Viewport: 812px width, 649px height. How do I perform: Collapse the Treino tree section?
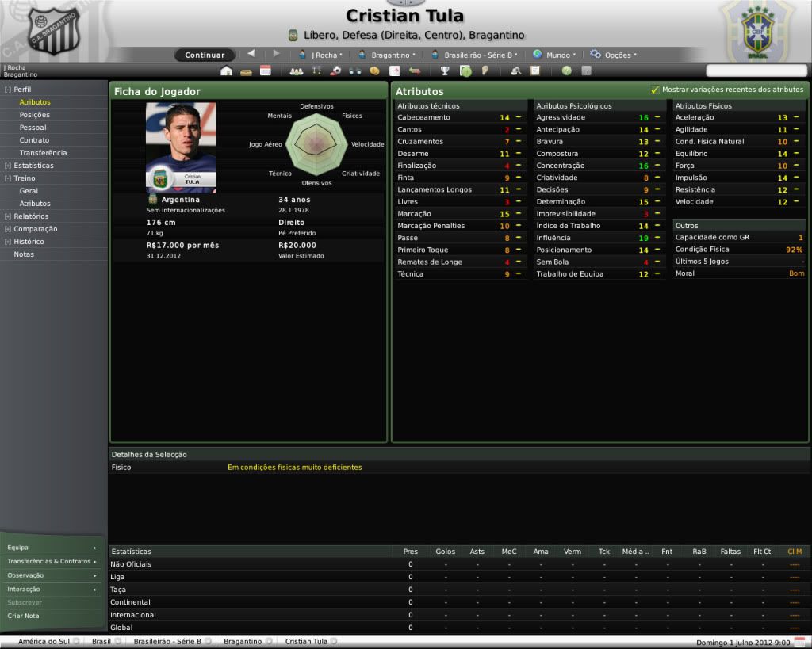(8, 178)
